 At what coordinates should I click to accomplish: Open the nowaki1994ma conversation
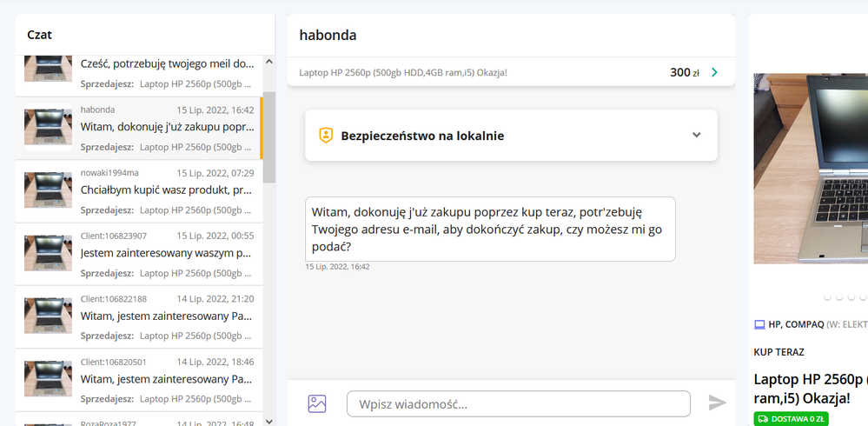pos(138,191)
